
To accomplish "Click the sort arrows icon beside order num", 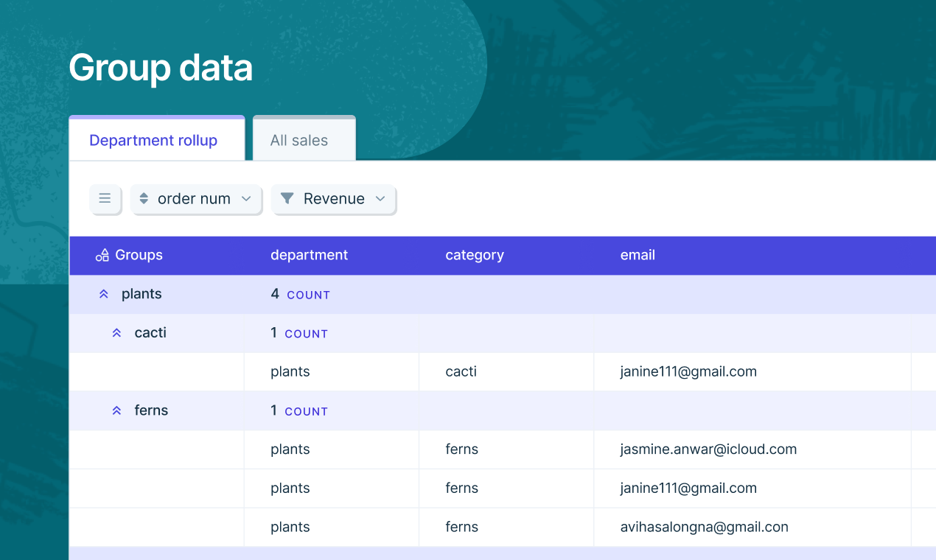I will coord(144,199).
